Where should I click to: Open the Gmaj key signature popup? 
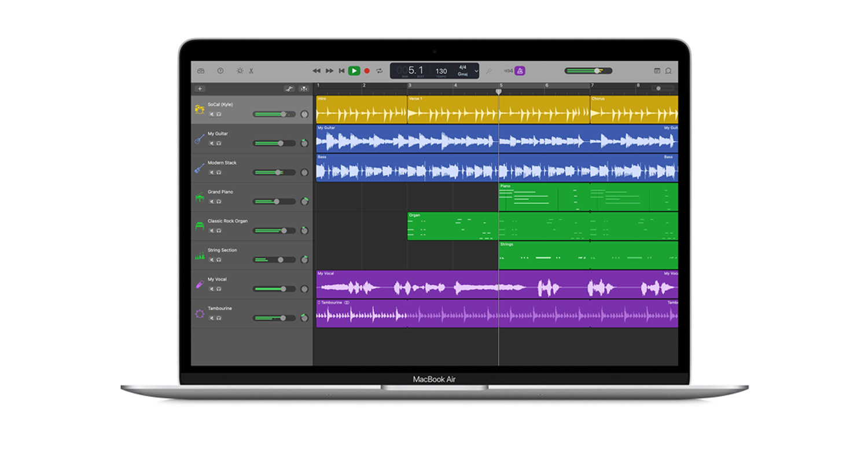click(462, 74)
